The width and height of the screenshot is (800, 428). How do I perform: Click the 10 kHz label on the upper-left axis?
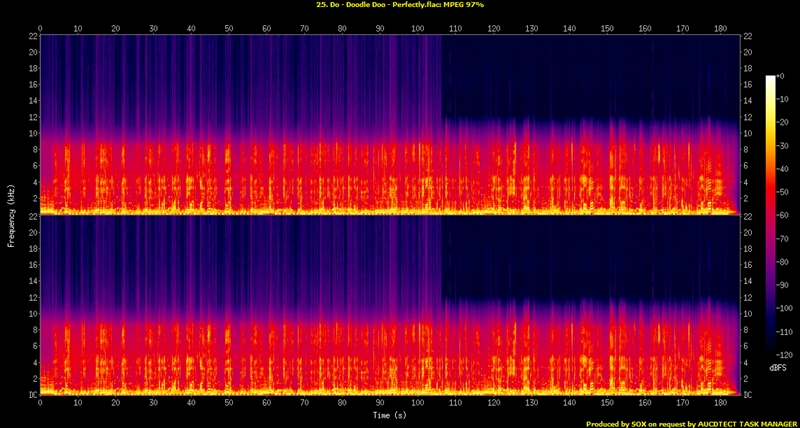coord(31,133)
